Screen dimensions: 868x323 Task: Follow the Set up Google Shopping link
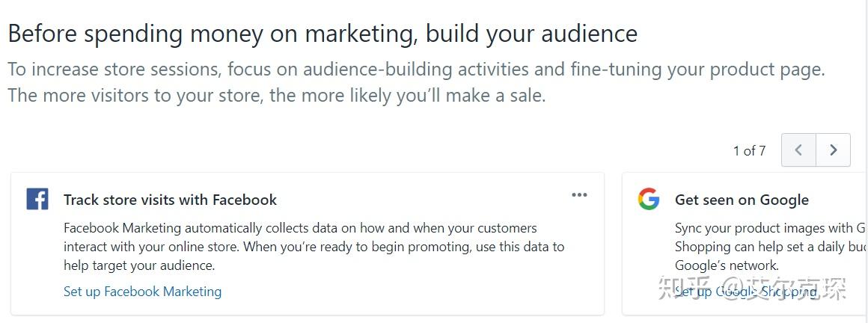coord(746,292)
